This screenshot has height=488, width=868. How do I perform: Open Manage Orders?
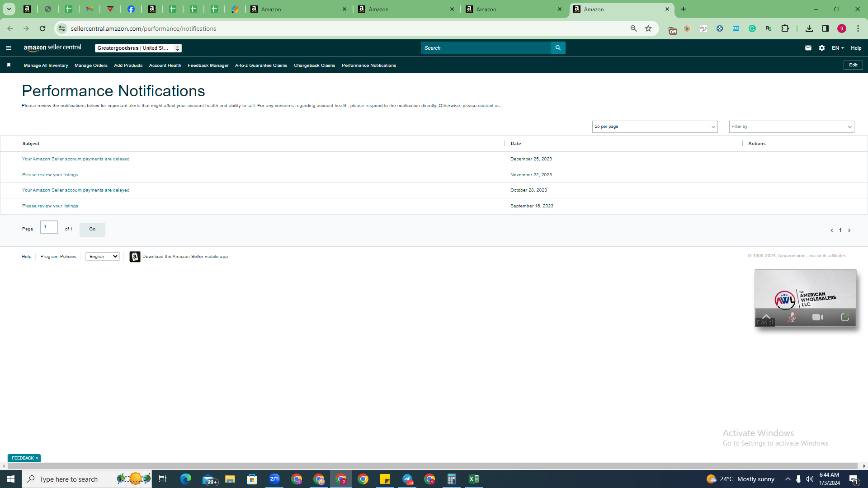pyautogui.click(x=91, y=66)
